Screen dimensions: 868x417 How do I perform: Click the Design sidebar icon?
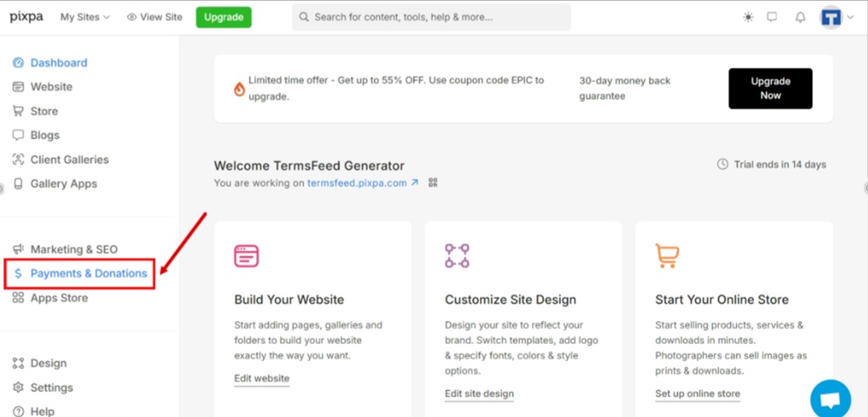18,363
